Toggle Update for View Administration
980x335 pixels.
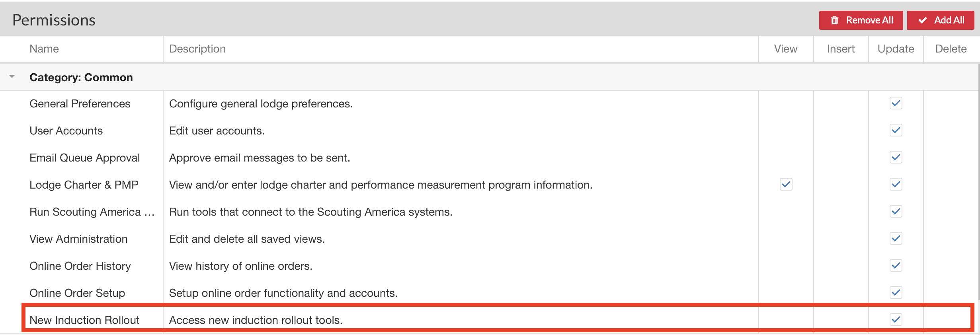click(x=896, y=239)
